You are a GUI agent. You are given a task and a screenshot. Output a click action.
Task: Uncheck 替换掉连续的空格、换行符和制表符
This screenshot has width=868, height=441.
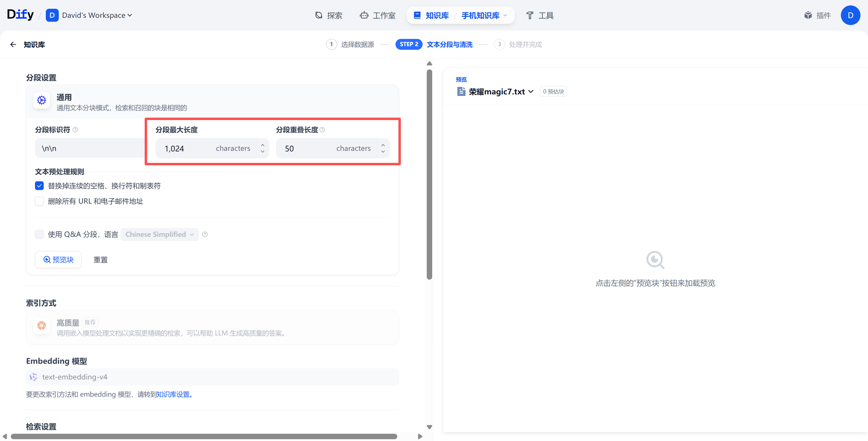pyautogui.click(x=39, y=186)
